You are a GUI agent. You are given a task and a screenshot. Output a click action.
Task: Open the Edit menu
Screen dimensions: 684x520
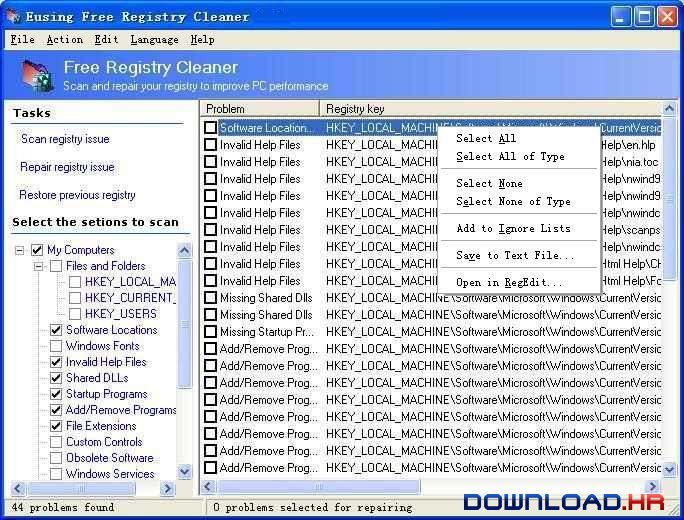(106, 40)
